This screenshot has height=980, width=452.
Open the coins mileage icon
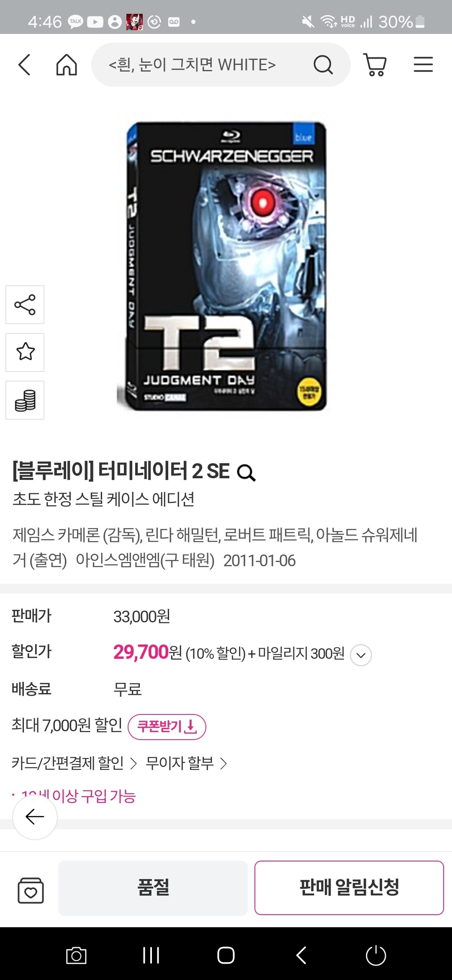25,400
